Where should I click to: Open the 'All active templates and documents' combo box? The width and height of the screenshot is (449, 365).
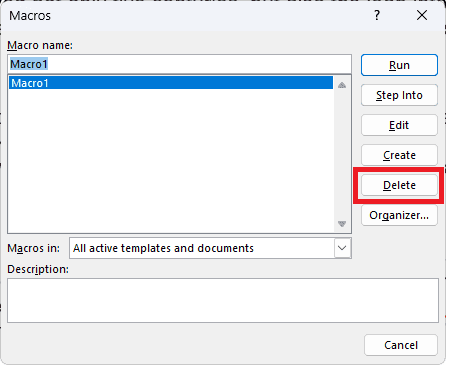pyautogui.click(x=210, y=248)
